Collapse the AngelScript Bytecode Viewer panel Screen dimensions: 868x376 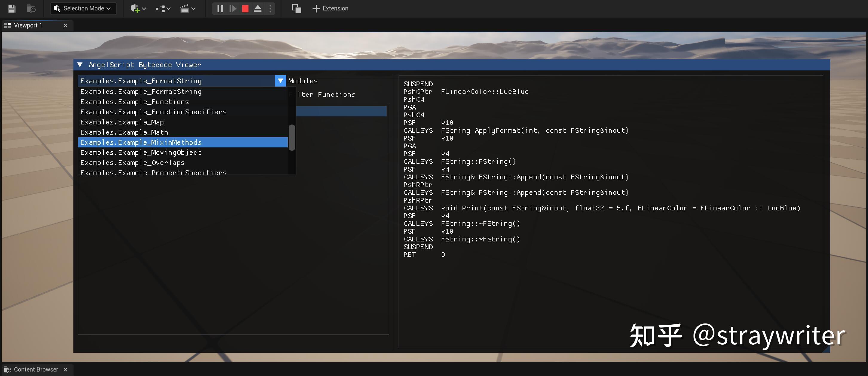80,64
